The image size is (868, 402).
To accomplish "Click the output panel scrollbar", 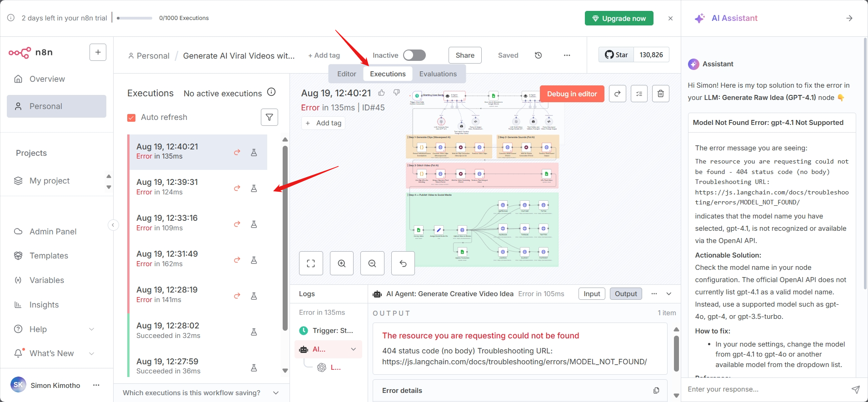I will click(676, 354).
